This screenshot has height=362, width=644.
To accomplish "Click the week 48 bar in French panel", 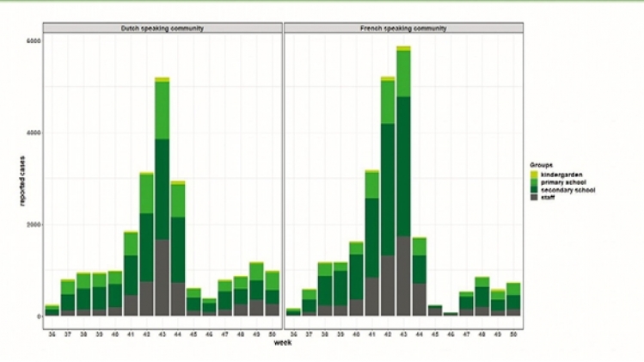I will coord(481,298).
